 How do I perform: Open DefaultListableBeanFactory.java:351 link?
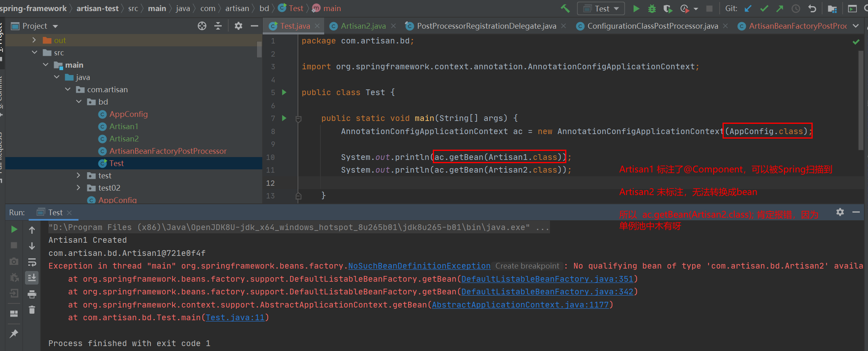coord(547,279)
